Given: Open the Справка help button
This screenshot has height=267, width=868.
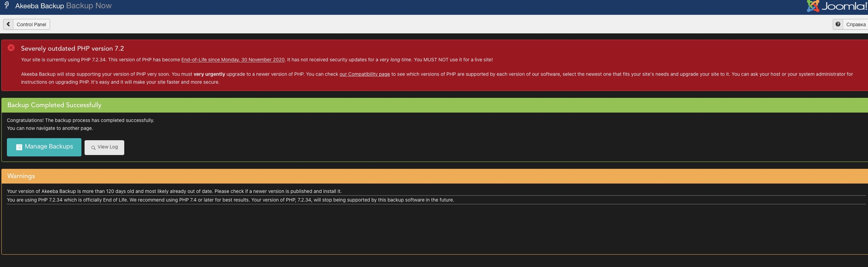Looking at the screenshot, I should (856, 24).
